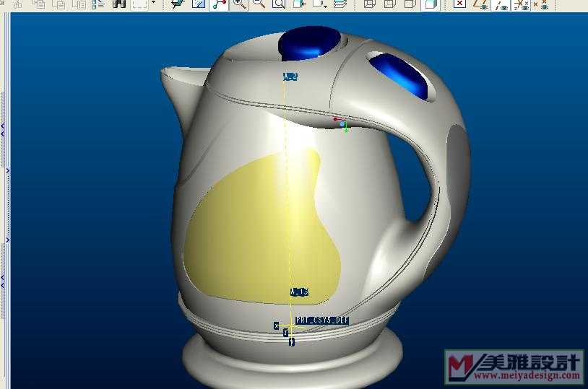This screenshot has width=588, height=389.
Task: Click the Zoom In magnifier
Action: pyautogui.click(x=238, y=4)
